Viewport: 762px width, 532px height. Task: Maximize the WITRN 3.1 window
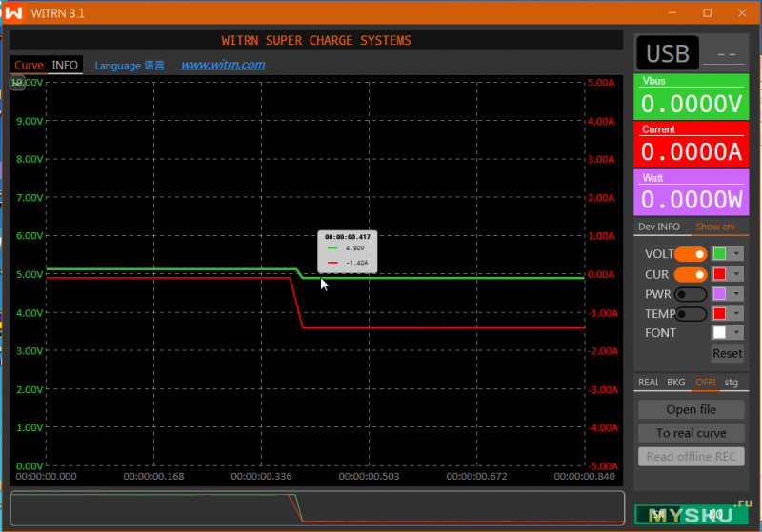tap(708, 12)
